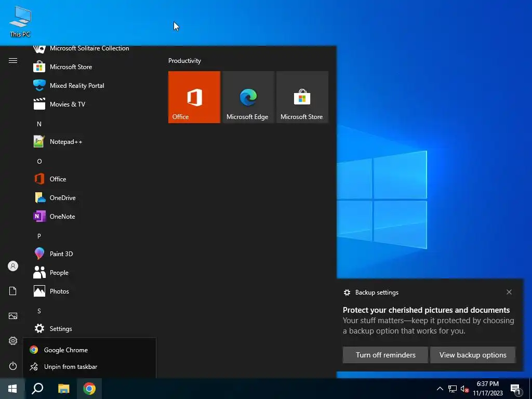Select the P letter group header

(39, 236)
